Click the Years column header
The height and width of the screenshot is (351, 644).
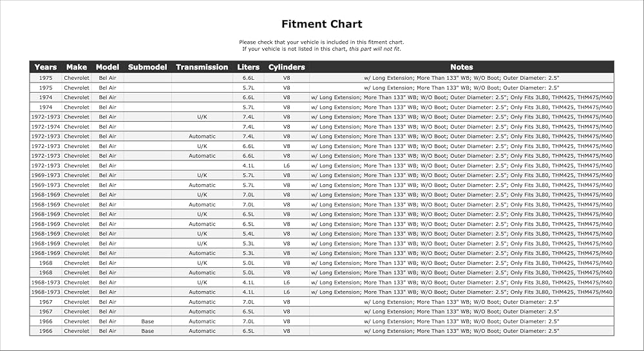point(46,67)
